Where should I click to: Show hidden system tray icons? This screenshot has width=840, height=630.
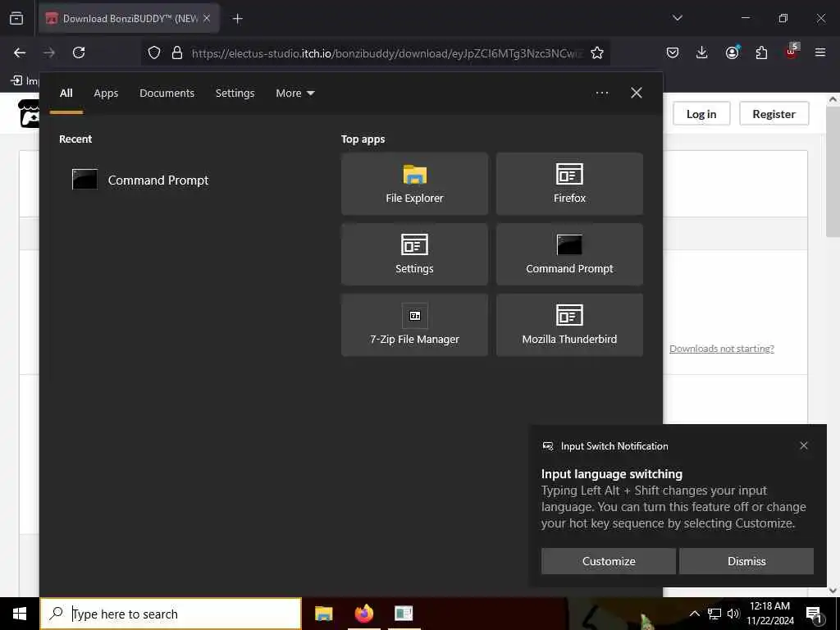pyautogui.click(x=694, y=614)
